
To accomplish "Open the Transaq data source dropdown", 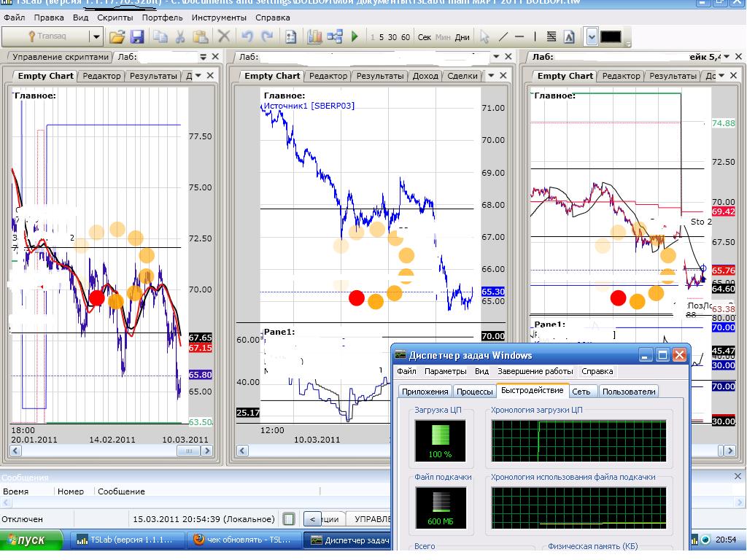I will (96, 36).
